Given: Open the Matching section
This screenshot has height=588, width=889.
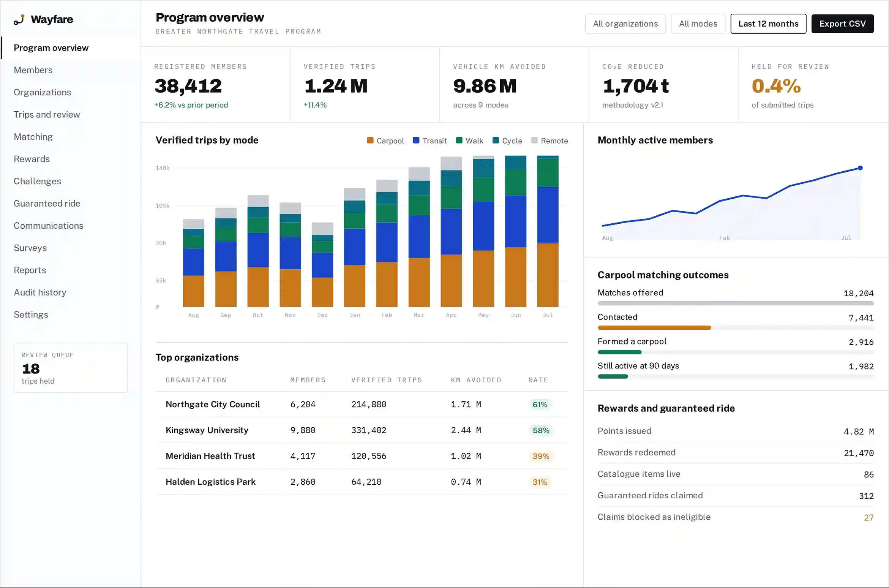Looking at the screenshot, I should point(71,137).
